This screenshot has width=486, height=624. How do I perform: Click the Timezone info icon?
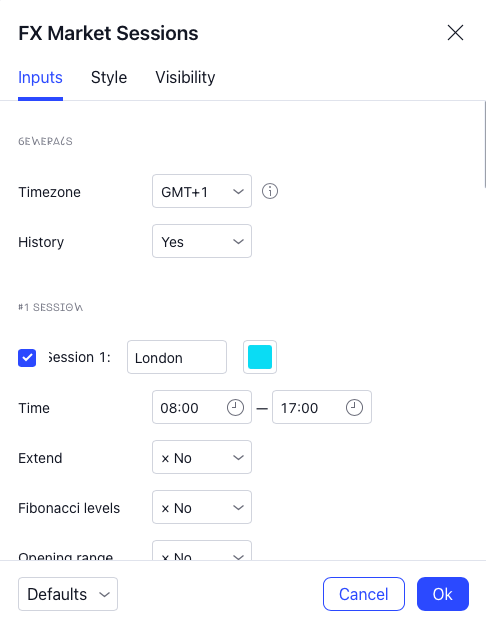270,191
